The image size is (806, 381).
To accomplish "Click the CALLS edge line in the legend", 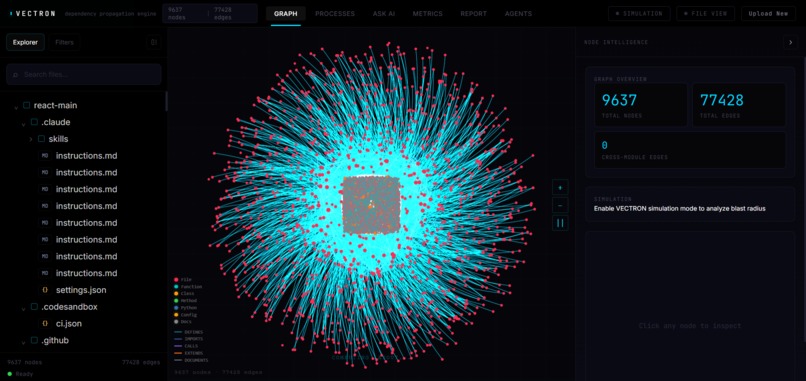I will 177,346.
